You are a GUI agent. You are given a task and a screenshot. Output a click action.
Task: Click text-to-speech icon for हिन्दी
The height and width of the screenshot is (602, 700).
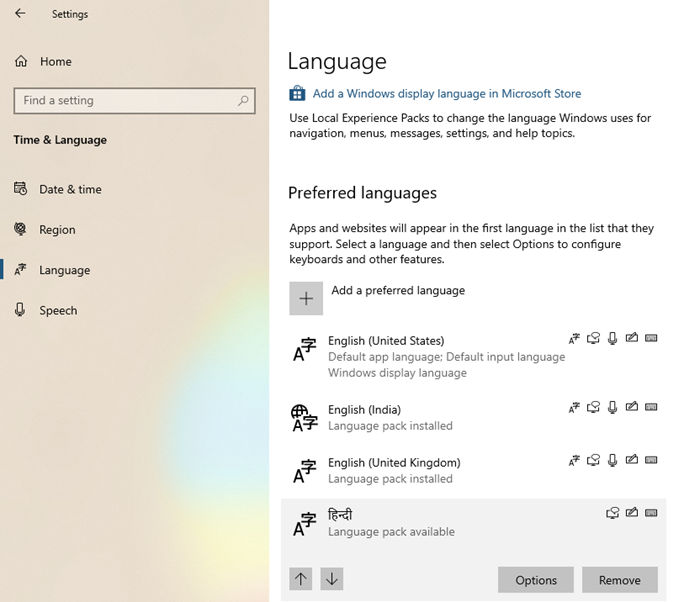pos(612,513)
